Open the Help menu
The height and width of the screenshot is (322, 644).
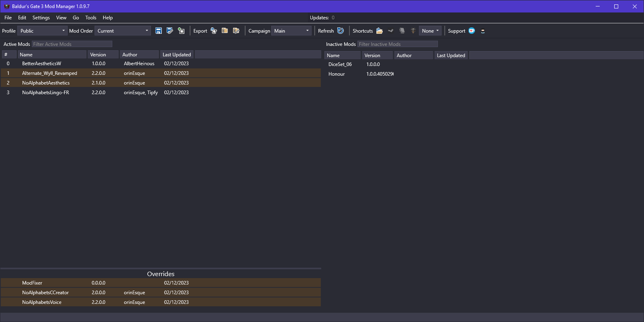coord(108,18)
